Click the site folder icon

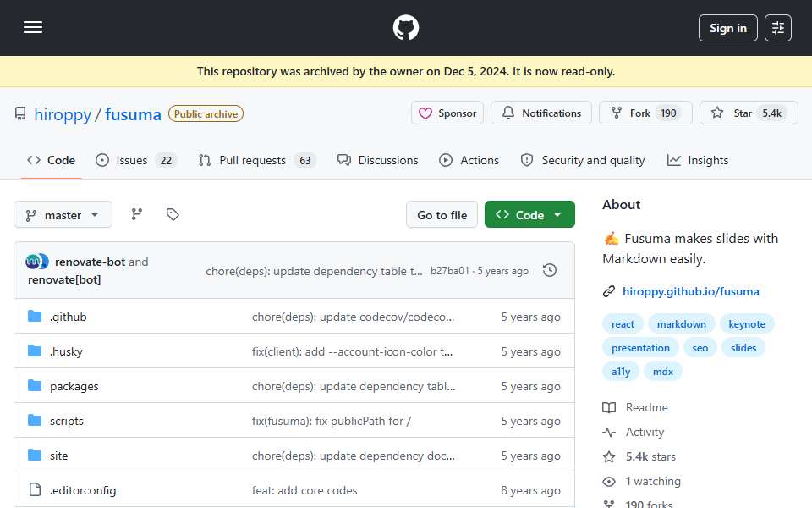click(35, 456)
